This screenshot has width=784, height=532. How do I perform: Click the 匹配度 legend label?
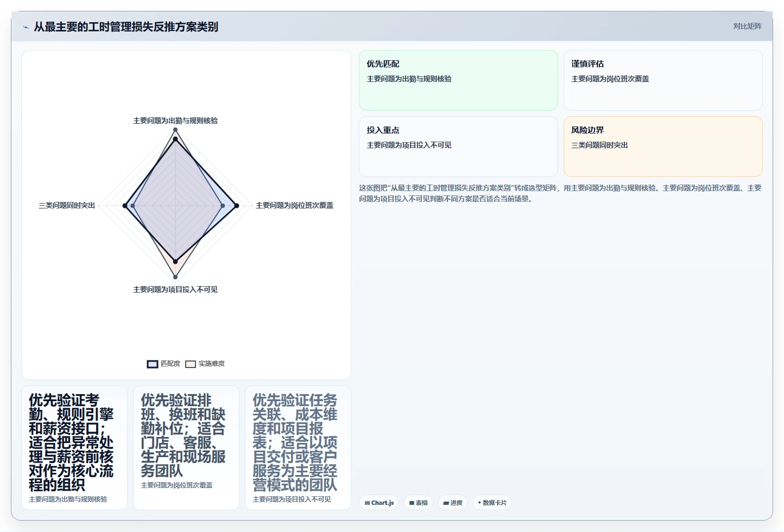pos(170,364)
